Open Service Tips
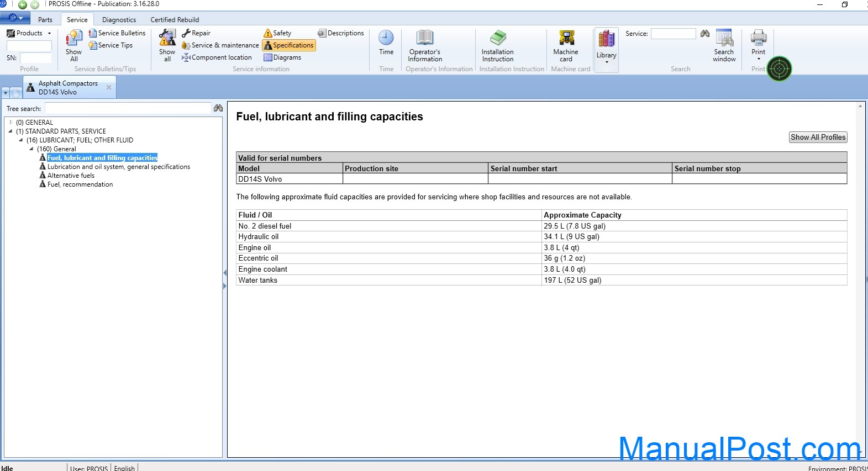 click(x=111, y=45)
